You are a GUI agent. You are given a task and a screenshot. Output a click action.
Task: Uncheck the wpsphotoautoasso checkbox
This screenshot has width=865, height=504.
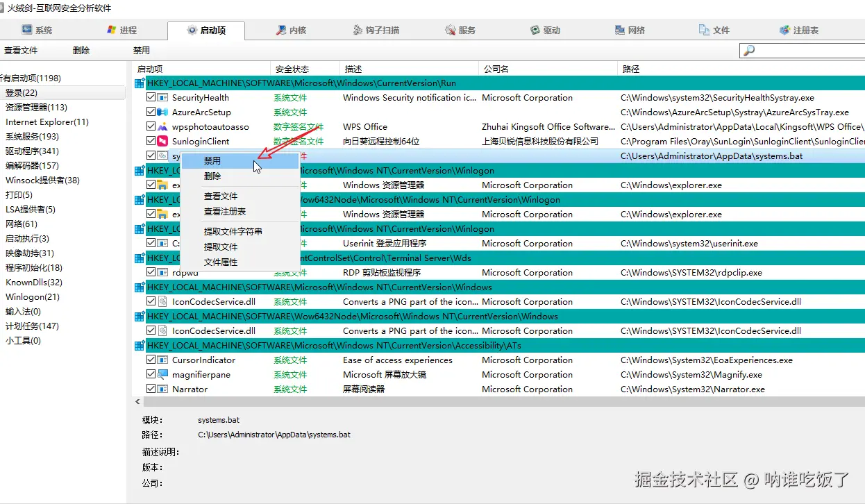click(151, 127)
